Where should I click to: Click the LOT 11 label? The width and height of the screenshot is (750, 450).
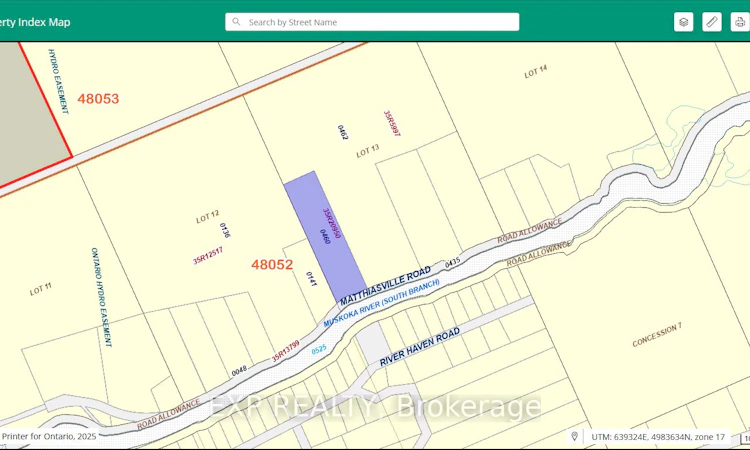41,289
